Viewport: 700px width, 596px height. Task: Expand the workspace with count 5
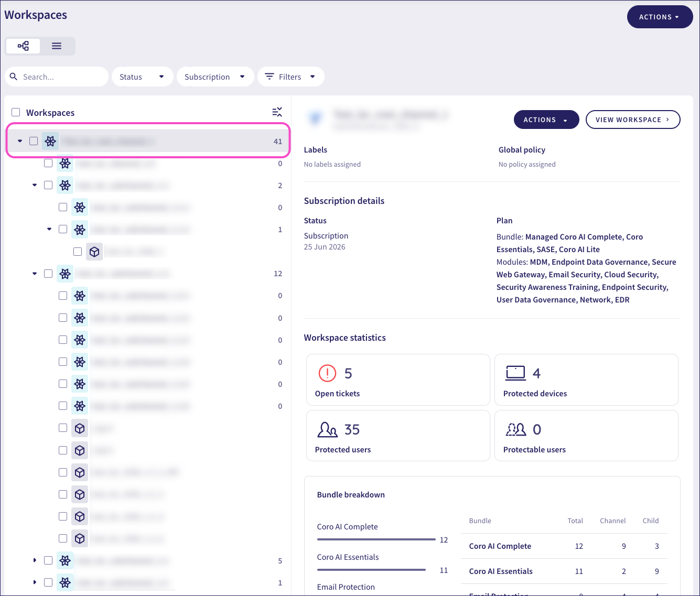tap(35, 560)
